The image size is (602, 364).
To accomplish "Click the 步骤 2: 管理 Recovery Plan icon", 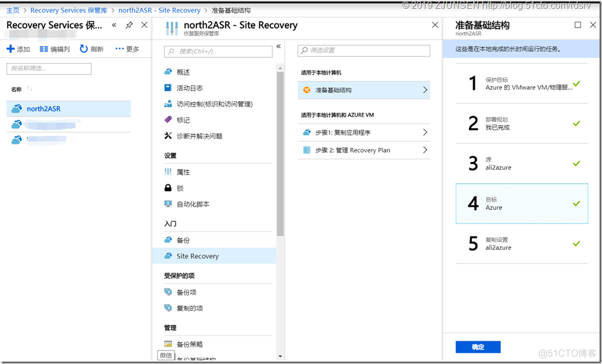I will [x=306, y=150].
